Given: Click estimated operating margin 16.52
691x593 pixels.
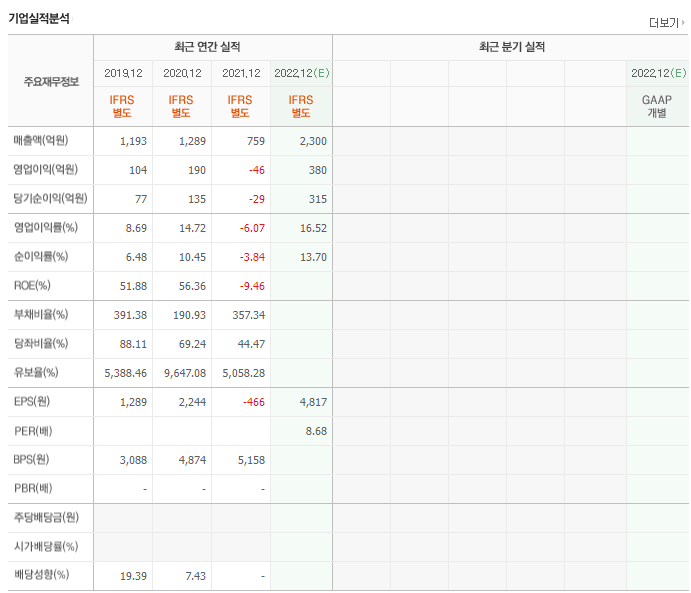Looking at the screenshot, I should click(x=313, y=228).
